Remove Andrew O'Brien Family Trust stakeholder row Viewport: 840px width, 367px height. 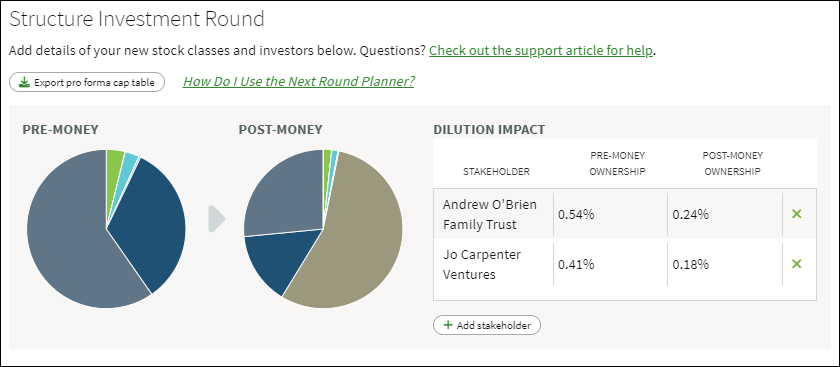pos(797,214)
